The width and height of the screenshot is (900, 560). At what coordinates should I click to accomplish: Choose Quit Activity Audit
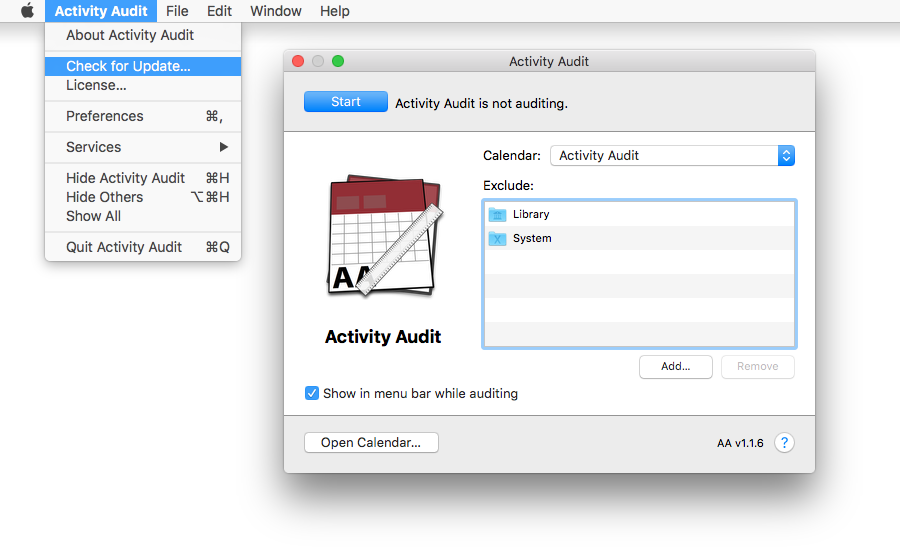coord(143,247)
